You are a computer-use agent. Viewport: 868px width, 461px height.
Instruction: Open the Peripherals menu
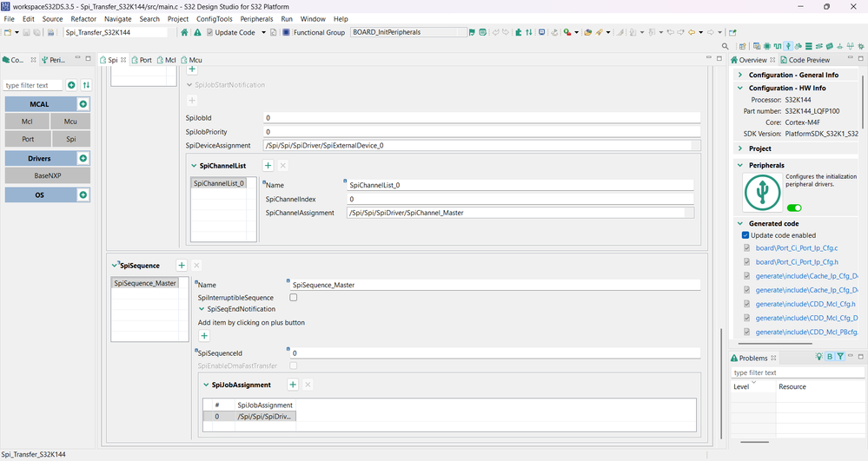point(256,19)
